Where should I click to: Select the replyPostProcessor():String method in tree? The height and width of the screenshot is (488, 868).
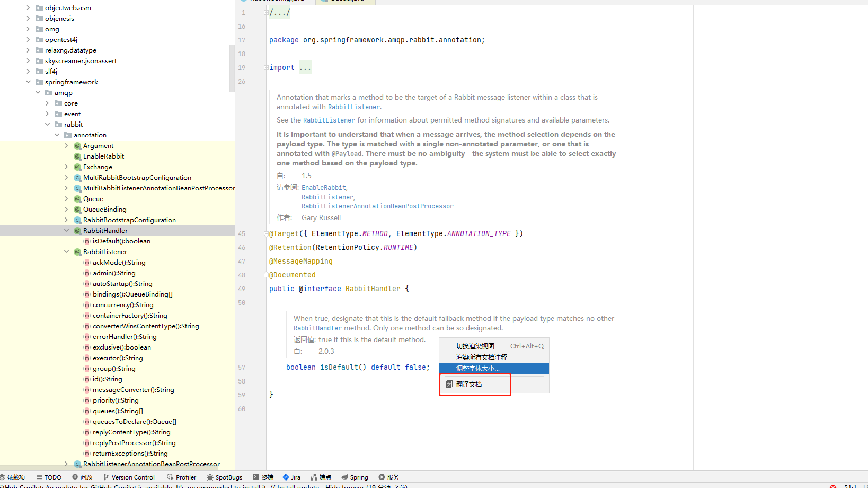coord(134,443)
